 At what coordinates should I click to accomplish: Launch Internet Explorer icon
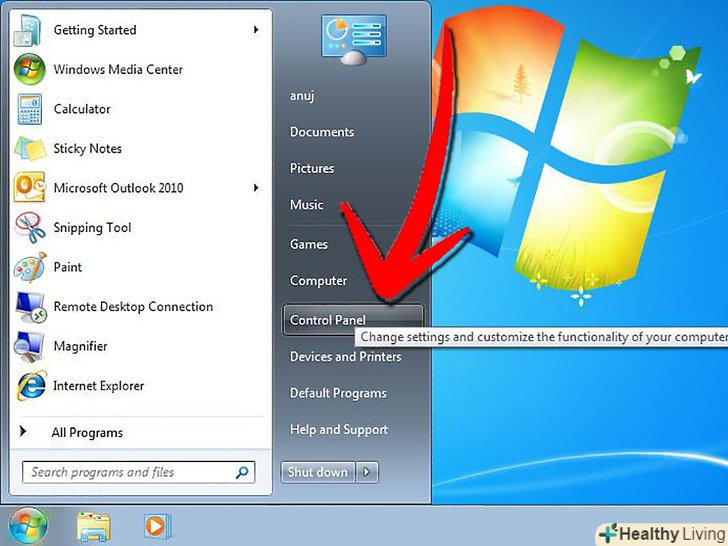pyautogui.click(x=31, y=386)
